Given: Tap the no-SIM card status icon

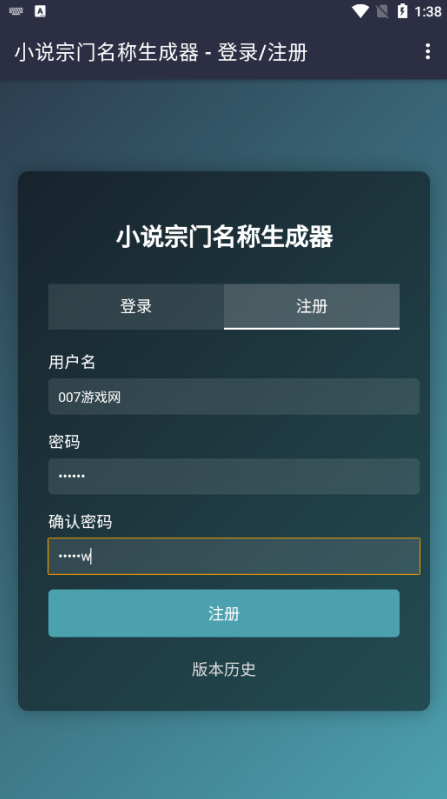Looking at the screenshot, I should pyautogui.click(x=382, y=11).
